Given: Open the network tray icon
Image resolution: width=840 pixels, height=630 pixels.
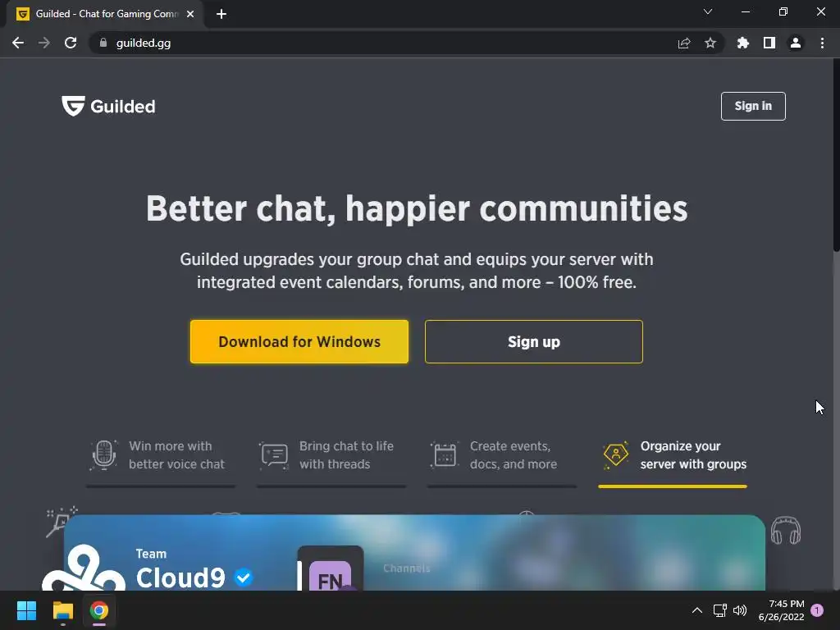Looking at the screenshot, I should tap(719, 610).
